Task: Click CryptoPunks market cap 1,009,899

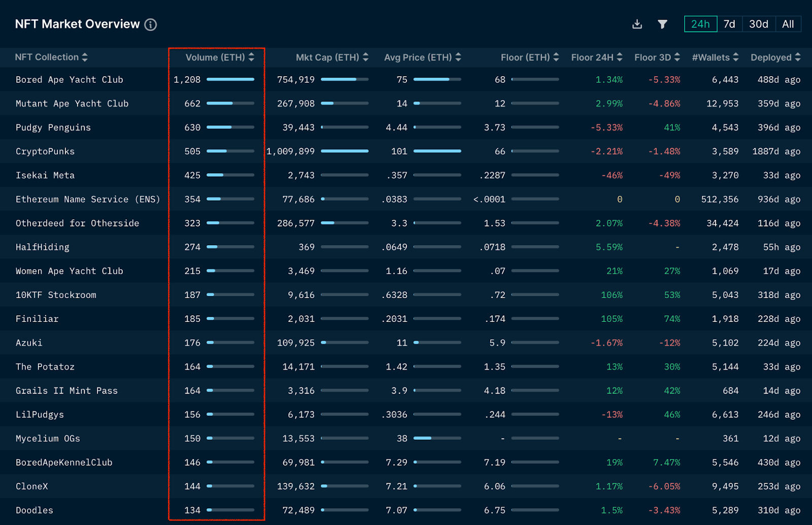Action: (291, 151)
